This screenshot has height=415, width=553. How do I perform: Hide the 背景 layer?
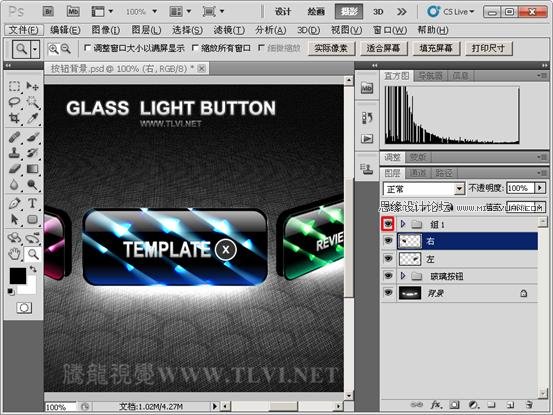(x=388, y=293)
